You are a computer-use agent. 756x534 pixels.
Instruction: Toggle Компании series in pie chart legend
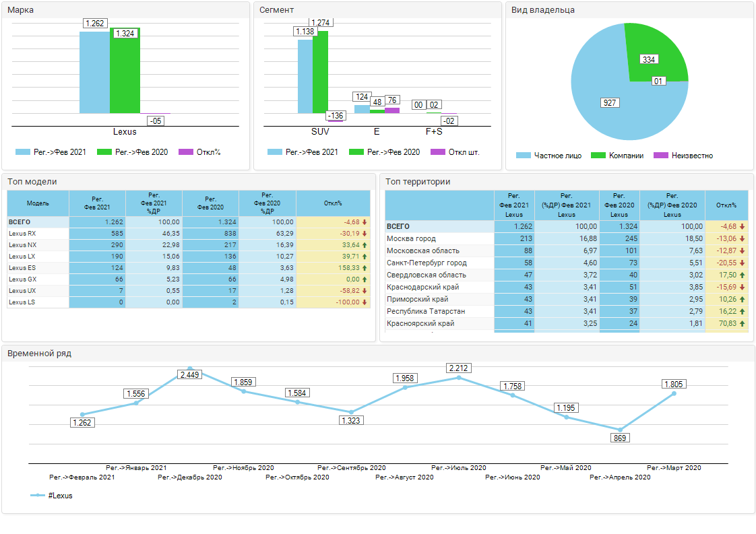tap(598, 156)
